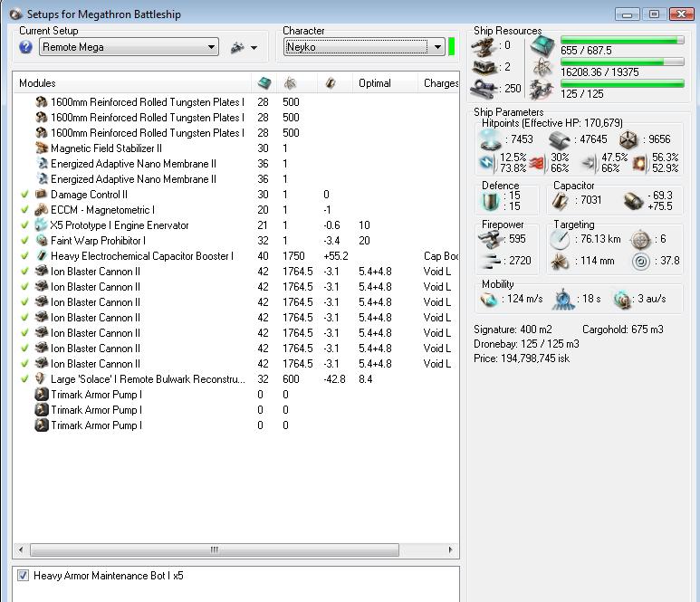Click the ECCM Magnetometric module icon
Image resolution: width=700 pixels, height=602 pixels.
coord(42,209)
